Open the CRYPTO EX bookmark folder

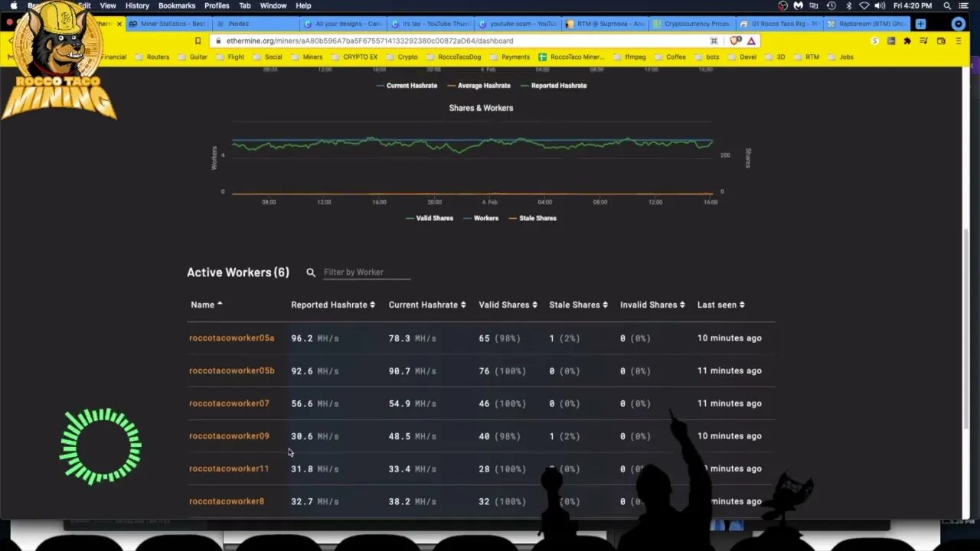354,57
